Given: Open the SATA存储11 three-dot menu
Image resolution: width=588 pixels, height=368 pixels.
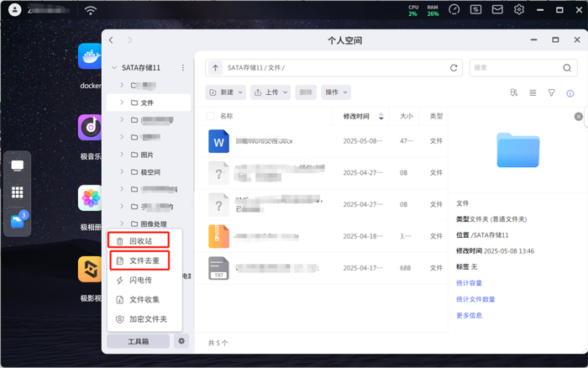Looking at the screenshot, I should [x=183, y=67].
